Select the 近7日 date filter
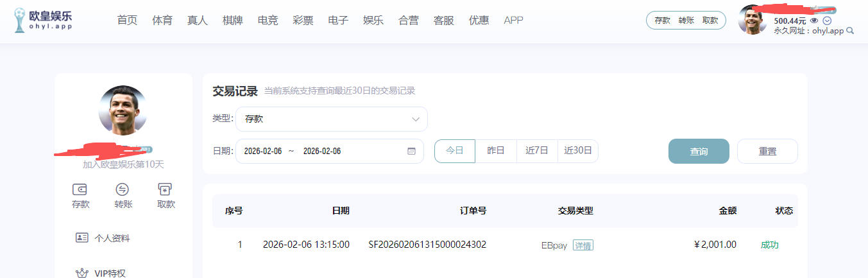This screenshot has width=868, height=278. (537, 151)
